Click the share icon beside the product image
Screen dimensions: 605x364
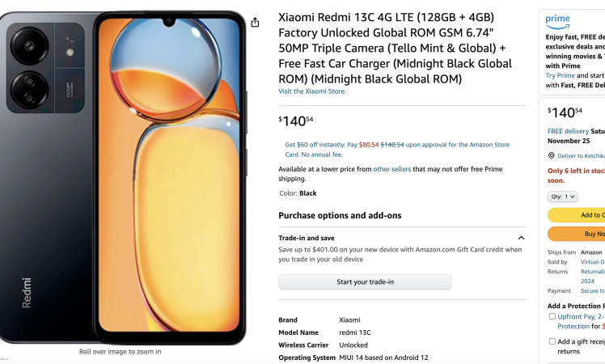click(x=256, y=23)
